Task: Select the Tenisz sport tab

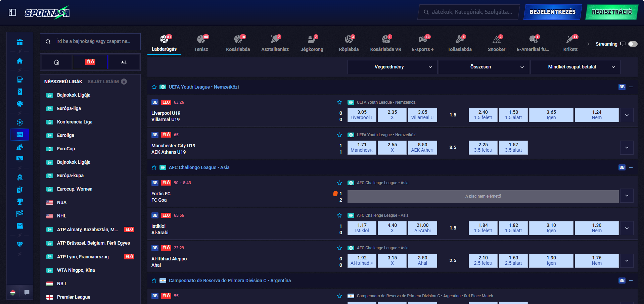Action: 201,43
